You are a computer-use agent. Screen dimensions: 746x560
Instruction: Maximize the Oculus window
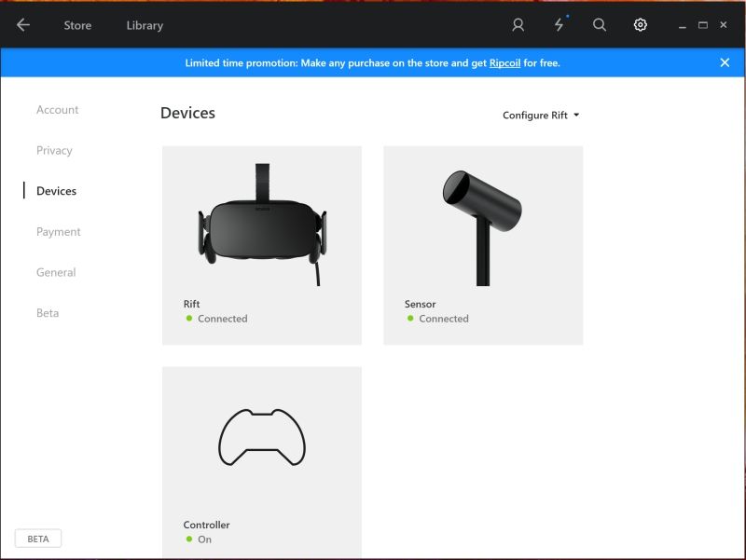click(703, 25)
